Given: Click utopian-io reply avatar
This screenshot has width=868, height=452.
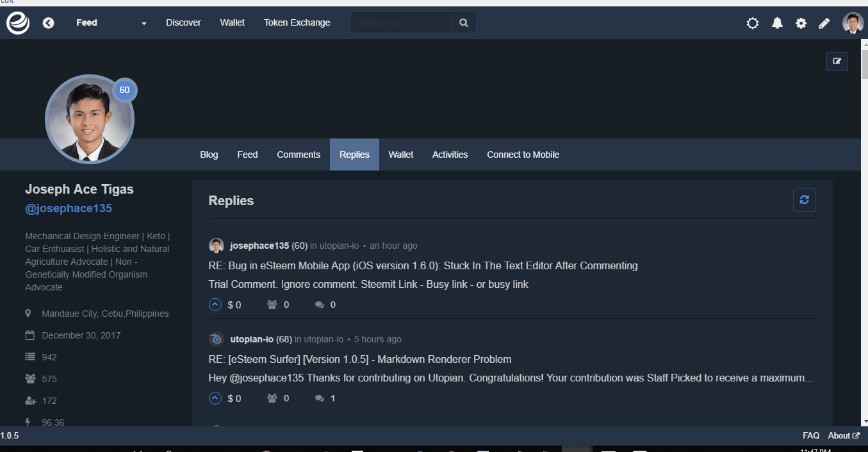Looking at the screenshot, I should pyautogui.click(x=217, y=339).
